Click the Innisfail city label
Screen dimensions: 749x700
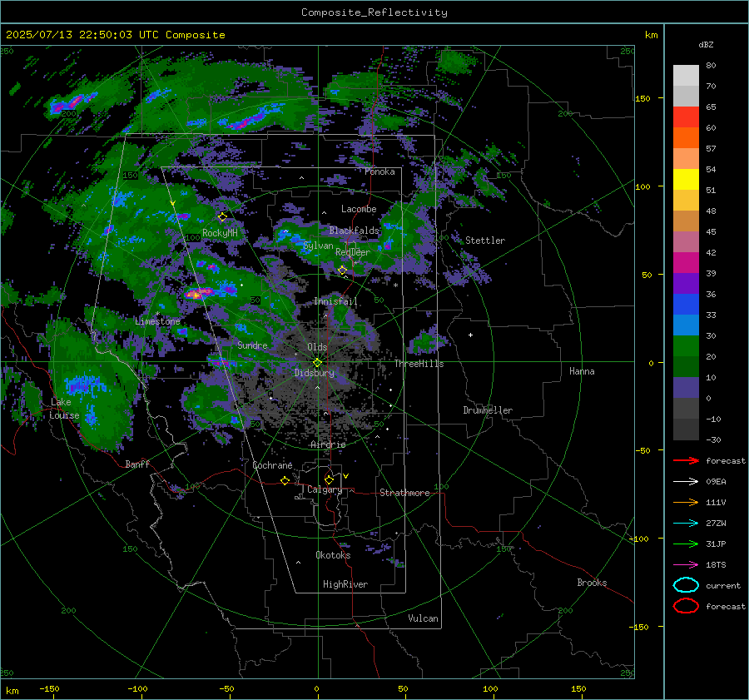tap(335, 301)
